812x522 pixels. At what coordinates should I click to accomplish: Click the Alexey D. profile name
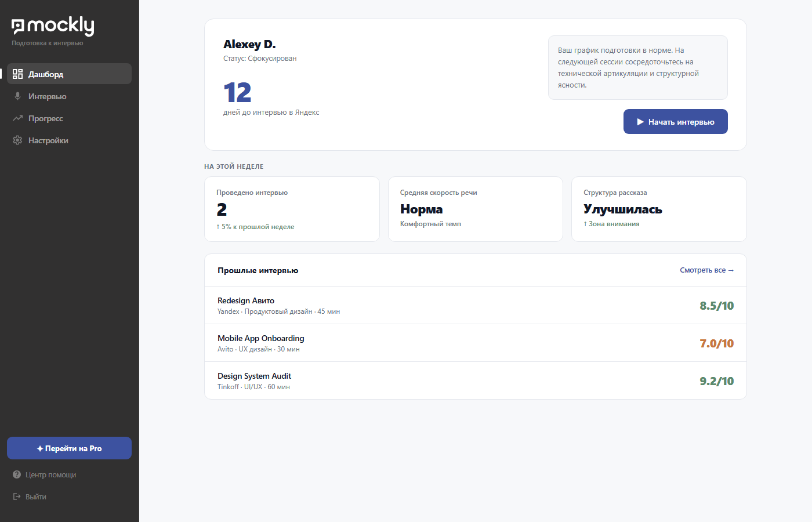point(249,44)
